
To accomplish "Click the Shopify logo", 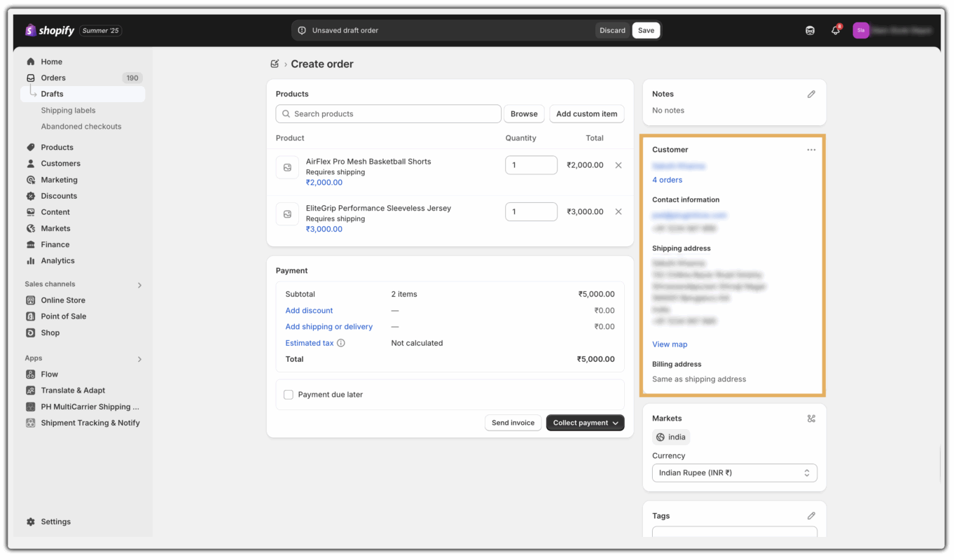I will click(x=50, y=30).
